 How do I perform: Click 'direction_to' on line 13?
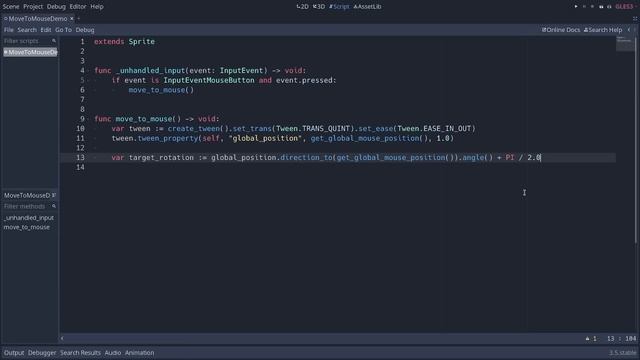(307, 158)
